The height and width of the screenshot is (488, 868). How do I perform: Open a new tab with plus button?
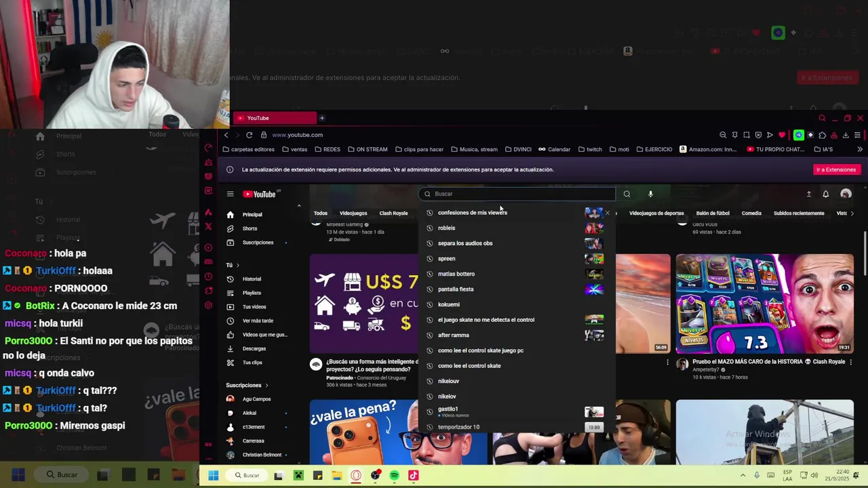[x=322, y=118]
